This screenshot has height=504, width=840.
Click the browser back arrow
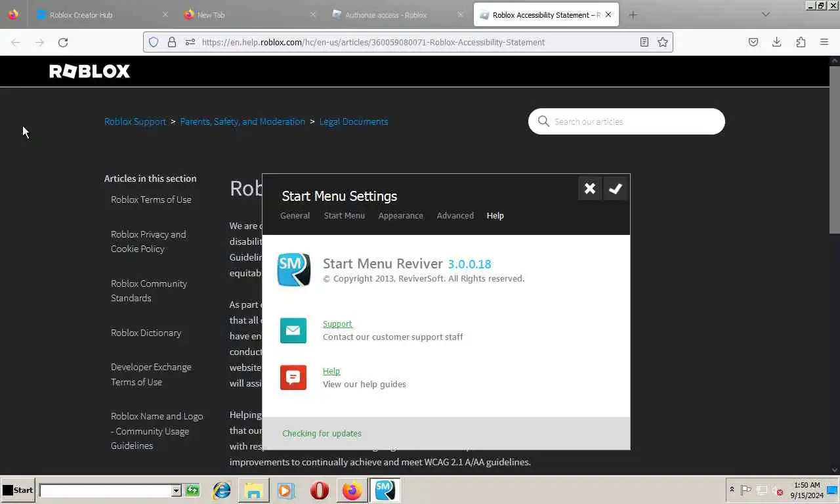click(16, 42)
